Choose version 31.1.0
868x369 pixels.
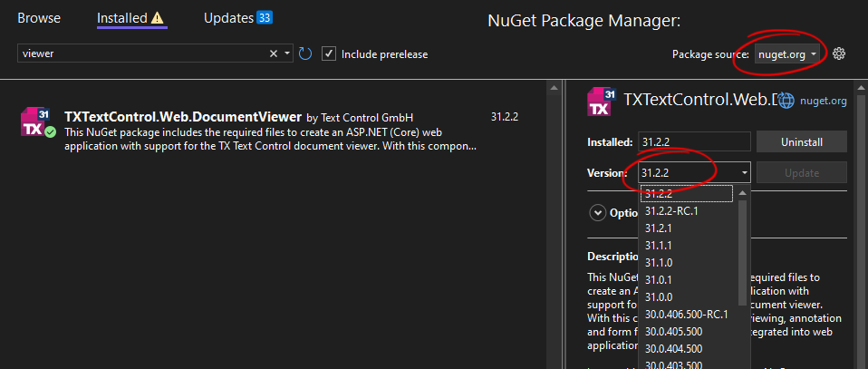[x=688, y=263]
